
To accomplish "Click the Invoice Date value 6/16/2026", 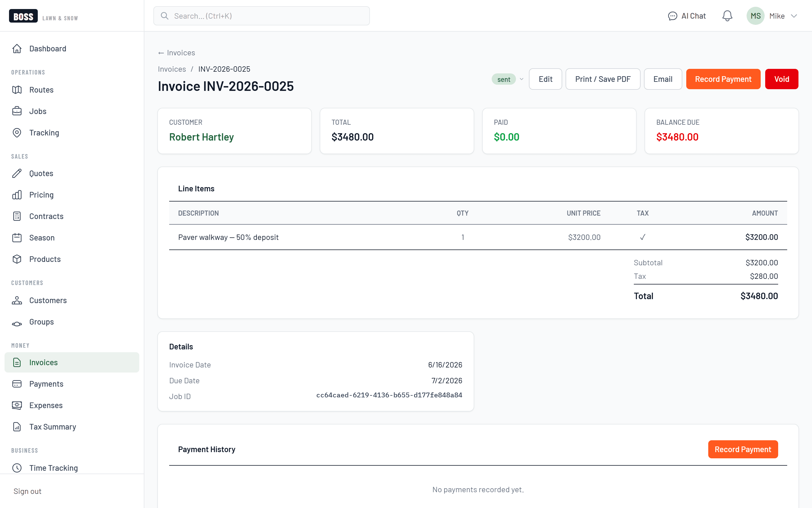I will click(445, 365).
